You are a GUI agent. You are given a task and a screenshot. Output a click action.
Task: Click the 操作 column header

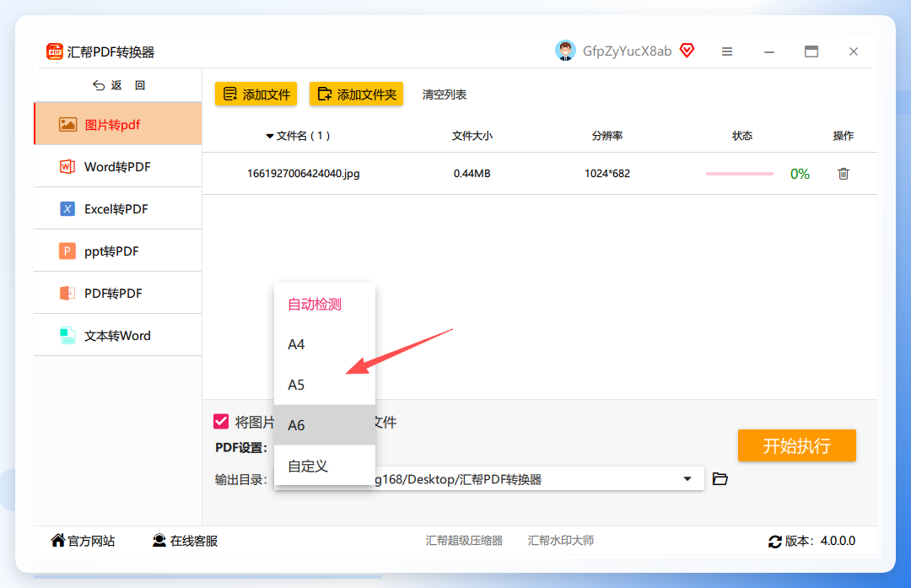click(x=843, y=136)
